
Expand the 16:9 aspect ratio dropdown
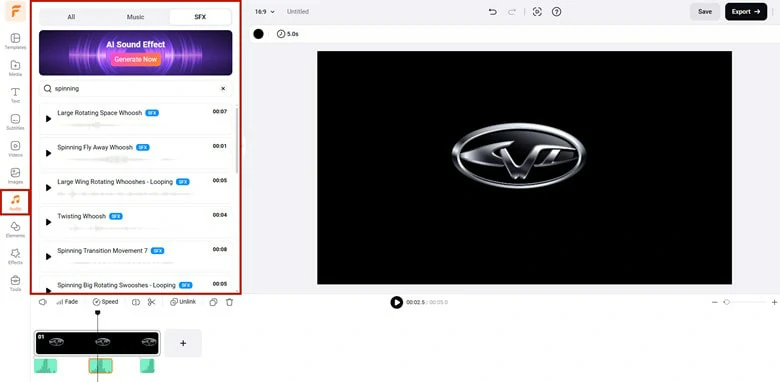[x=265, y=11]
